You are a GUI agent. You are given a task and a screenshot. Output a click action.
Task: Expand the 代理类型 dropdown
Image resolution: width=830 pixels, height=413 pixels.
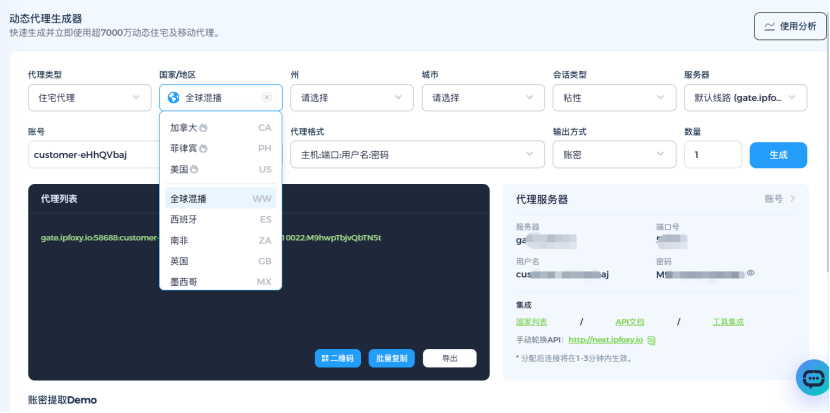click(x=89, y=98)
